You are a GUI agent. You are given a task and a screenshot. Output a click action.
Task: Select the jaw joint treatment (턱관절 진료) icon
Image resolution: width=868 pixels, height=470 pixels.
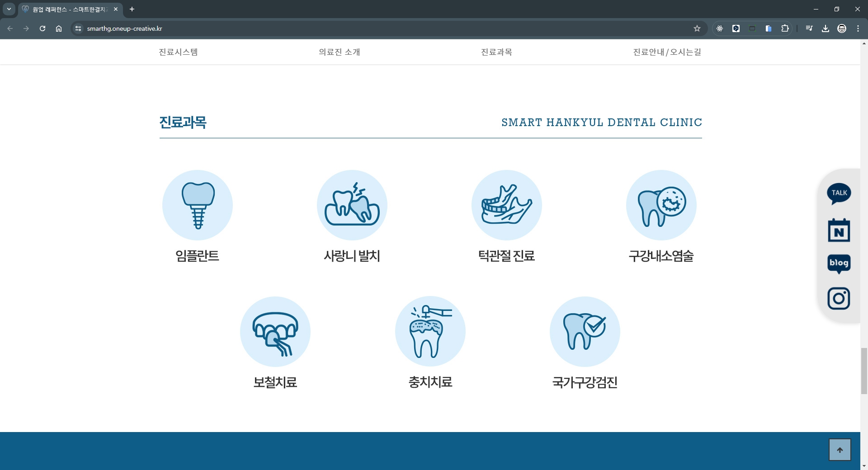(x=507, y=205)
